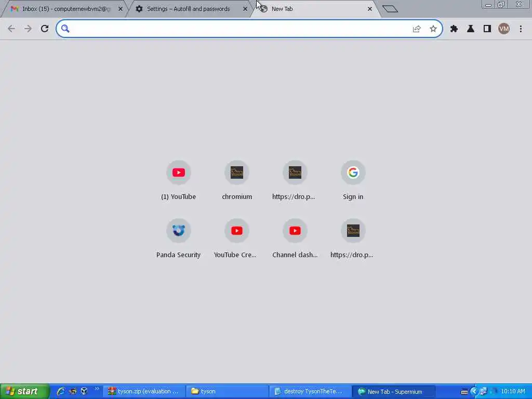This screenshot has height=399, width=532.
Task: Restore down the browser window
Action: [501, 5]
